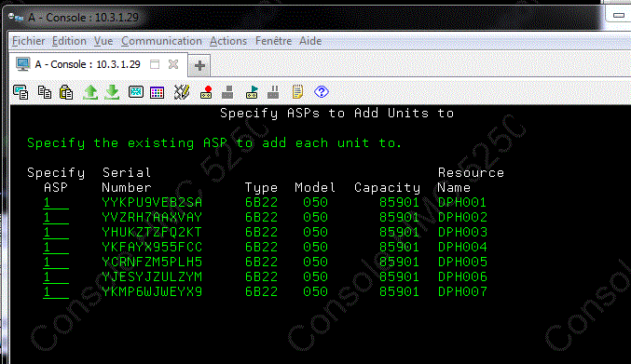Open the Communication menu
Screen dimensions: 631x364
pos(161,41)
